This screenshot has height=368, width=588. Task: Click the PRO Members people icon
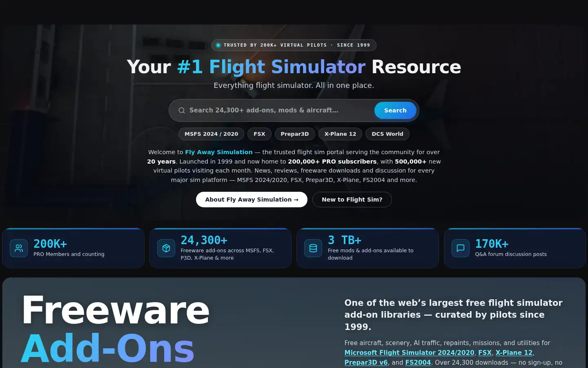pyautogui.click(x=19, y=248)
